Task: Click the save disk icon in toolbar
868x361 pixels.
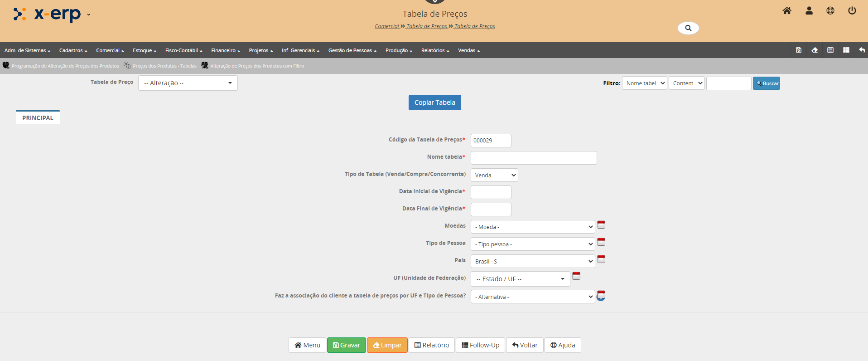Action: [798, 50]
